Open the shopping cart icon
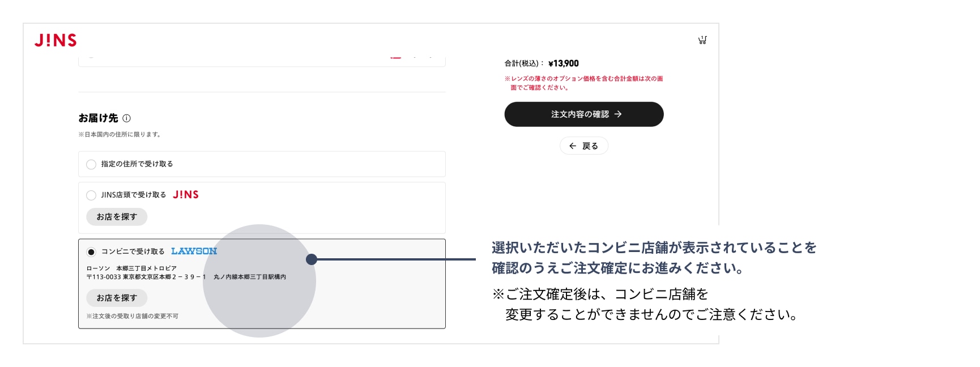980x367 pixels. click(x=702, y=40)
